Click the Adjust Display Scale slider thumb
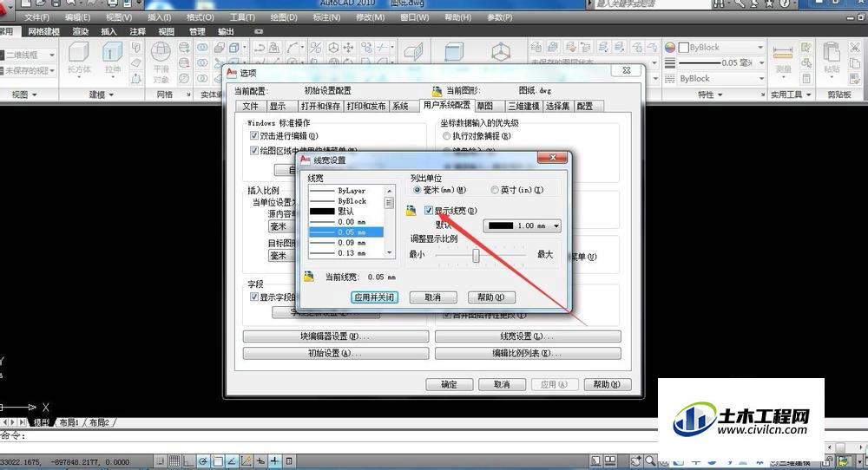Image resolution: width=868 pixels, height=470 pixels. tap(476, 256)
